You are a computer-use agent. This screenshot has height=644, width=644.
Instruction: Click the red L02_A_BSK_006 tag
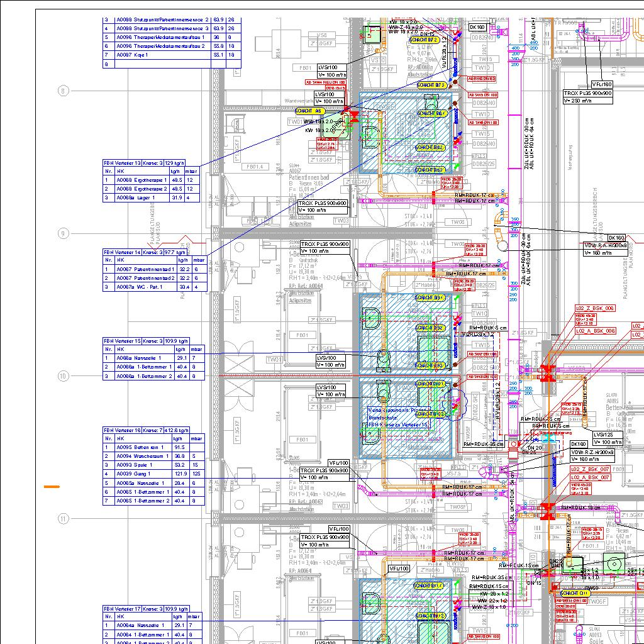[595, 331]
